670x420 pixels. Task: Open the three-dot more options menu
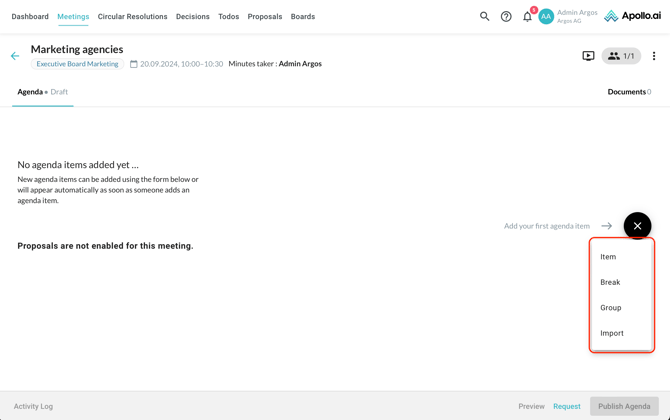click(654, 56)
